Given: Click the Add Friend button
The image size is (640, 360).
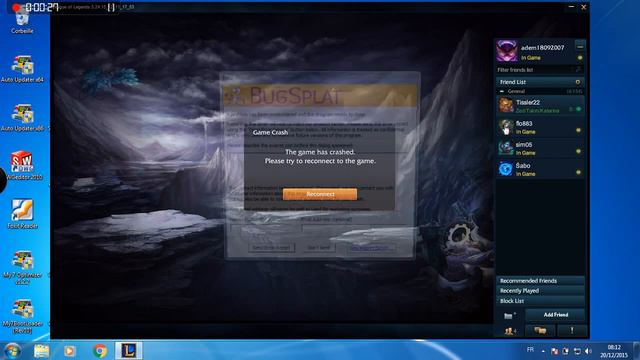Looking at the screenshot, I should pos(556,315).
